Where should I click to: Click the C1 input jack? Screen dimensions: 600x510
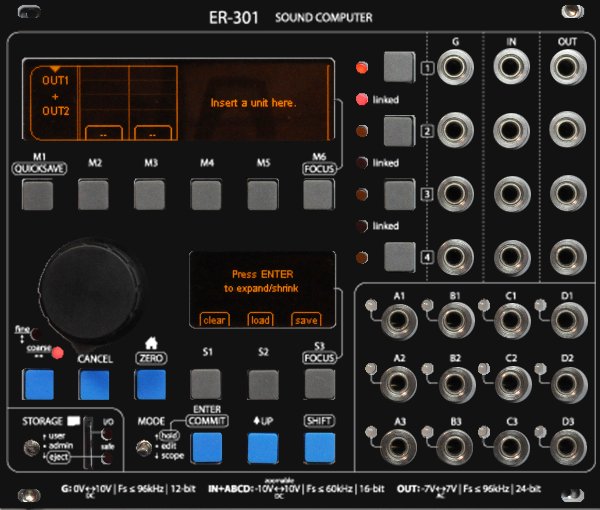point(511,321)
